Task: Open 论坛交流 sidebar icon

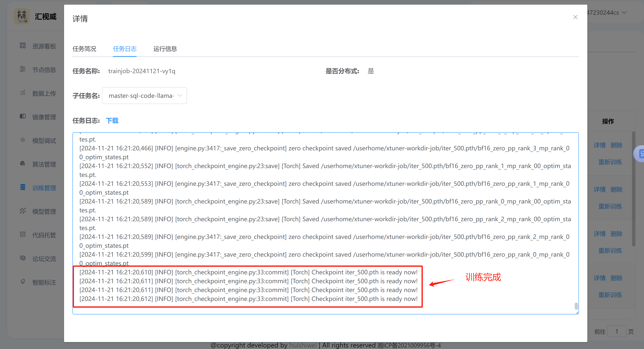Action: 23,258
